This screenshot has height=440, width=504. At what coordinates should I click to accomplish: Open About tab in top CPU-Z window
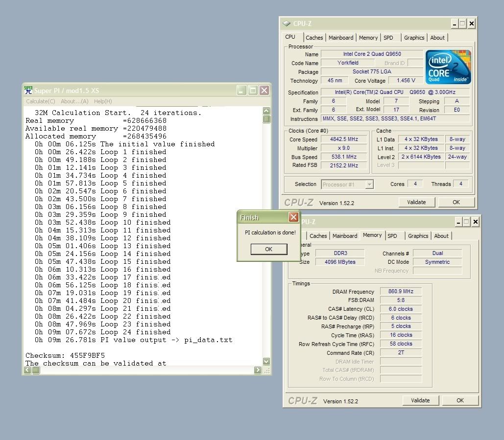click(437, 38)
